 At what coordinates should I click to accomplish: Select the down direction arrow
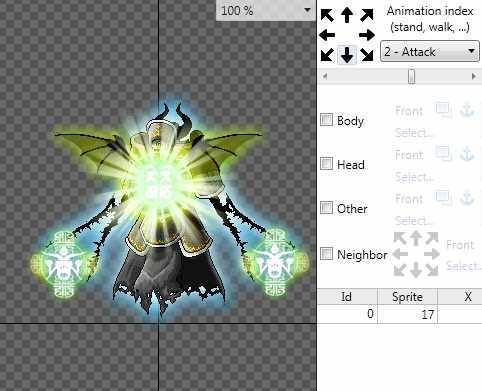(347, 55)
